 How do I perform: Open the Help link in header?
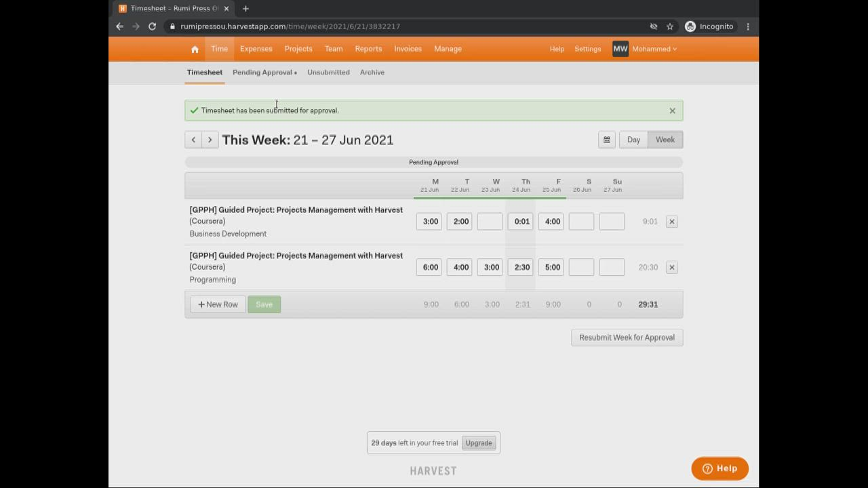[x=557, y=49]
